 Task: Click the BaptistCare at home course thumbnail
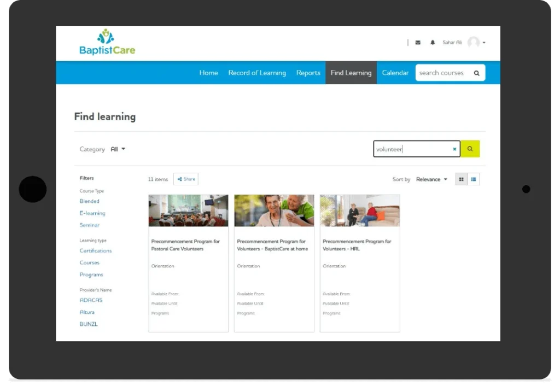(x=273, y=210)
